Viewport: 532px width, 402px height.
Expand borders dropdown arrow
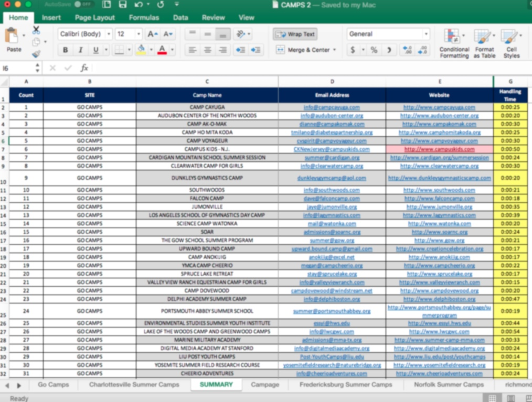coord(129,50)
